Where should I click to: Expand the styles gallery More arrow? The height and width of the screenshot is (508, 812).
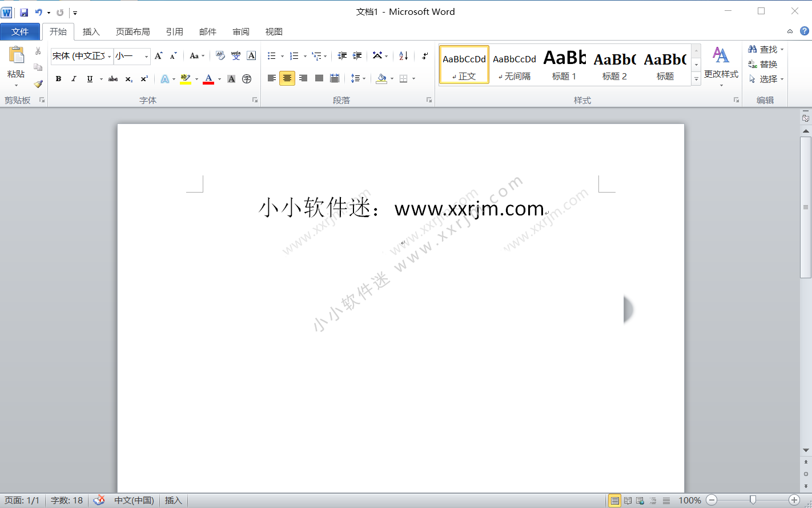[696, 79]
